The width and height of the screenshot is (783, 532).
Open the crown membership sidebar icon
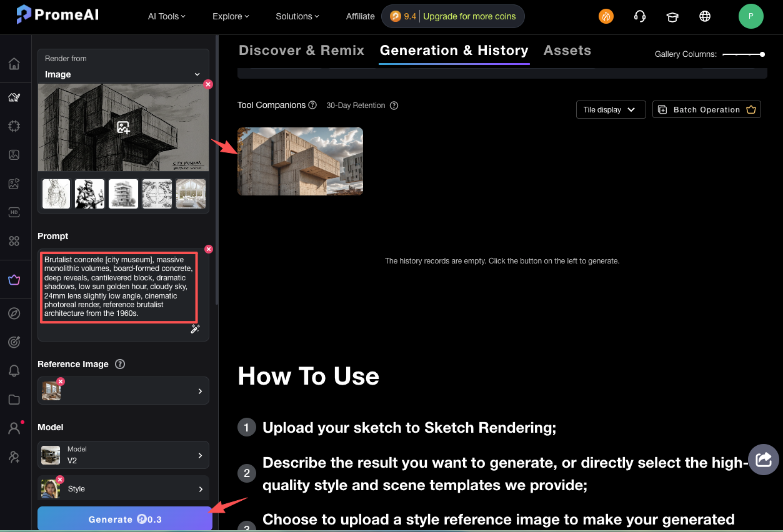[x=14, y=280]
